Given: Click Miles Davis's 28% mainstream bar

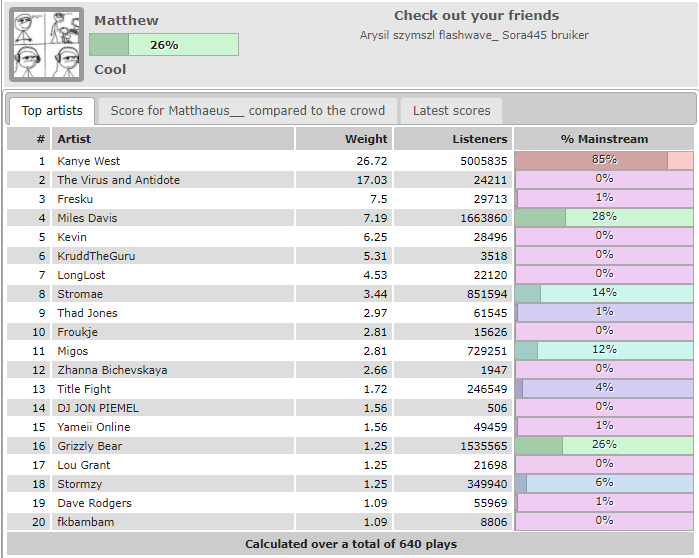Looking at the screenshot, I should tap(604, 217).
